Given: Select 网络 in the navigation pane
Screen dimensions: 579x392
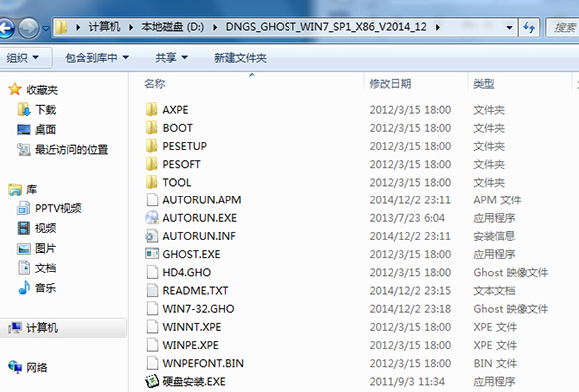Looking at the screenshot, I should pos(37,367).
